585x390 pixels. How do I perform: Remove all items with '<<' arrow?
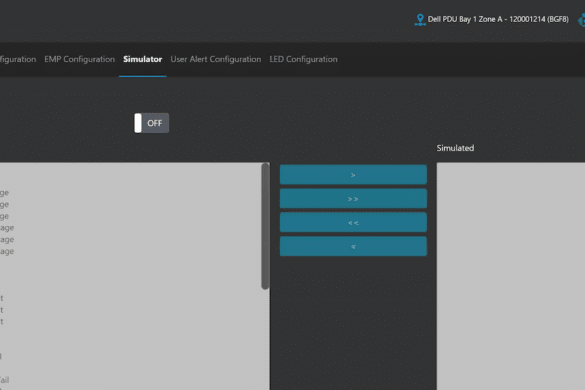coord(353,222)
